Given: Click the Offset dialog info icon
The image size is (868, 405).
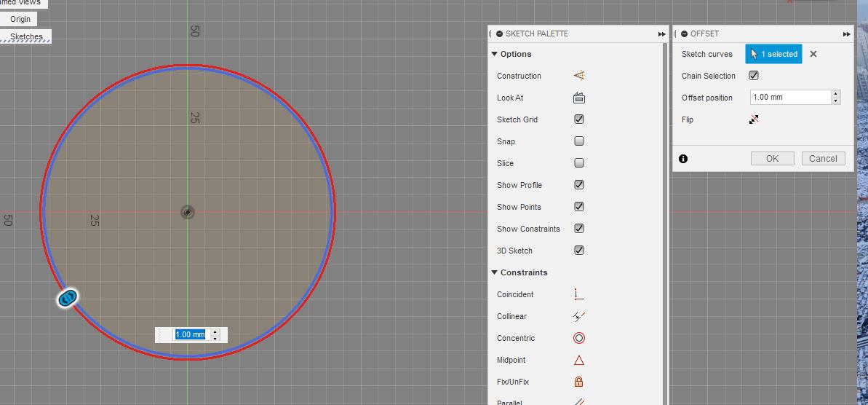Looking at the screenshot, I should click(x=683, y=159).
